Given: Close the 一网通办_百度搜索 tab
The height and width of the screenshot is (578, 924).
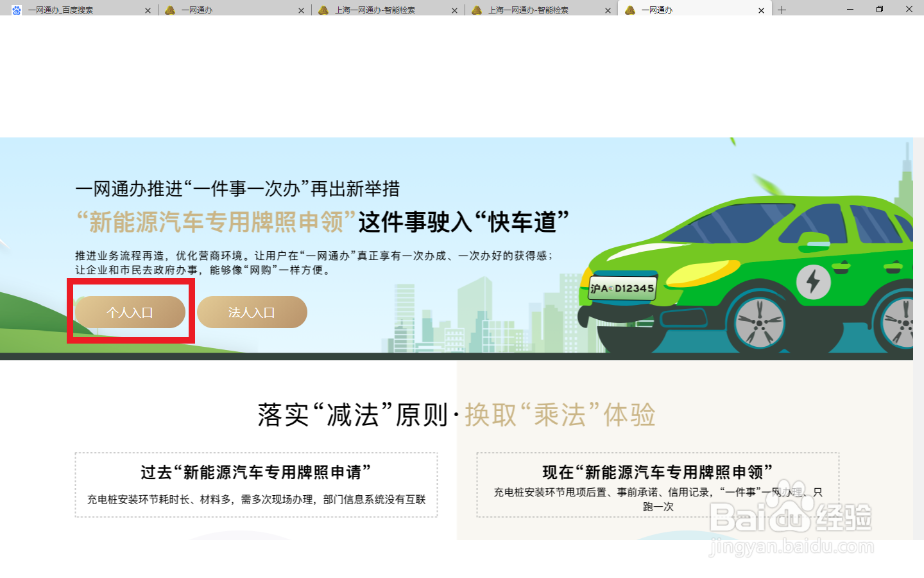Looking at the screenshot, I should 148,10.
